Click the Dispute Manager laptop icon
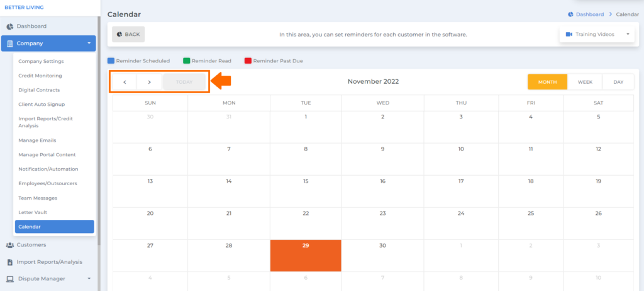The image size is (644, 291). coord(10,278)
